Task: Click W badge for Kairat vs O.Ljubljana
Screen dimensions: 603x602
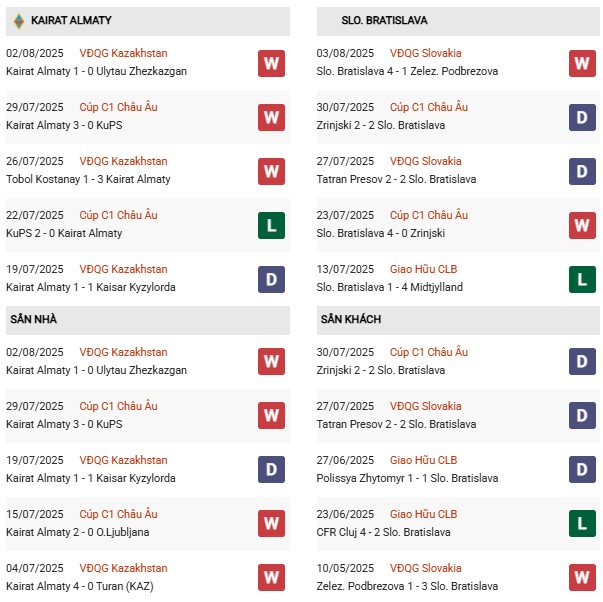Action: click(x=271, y=524)
